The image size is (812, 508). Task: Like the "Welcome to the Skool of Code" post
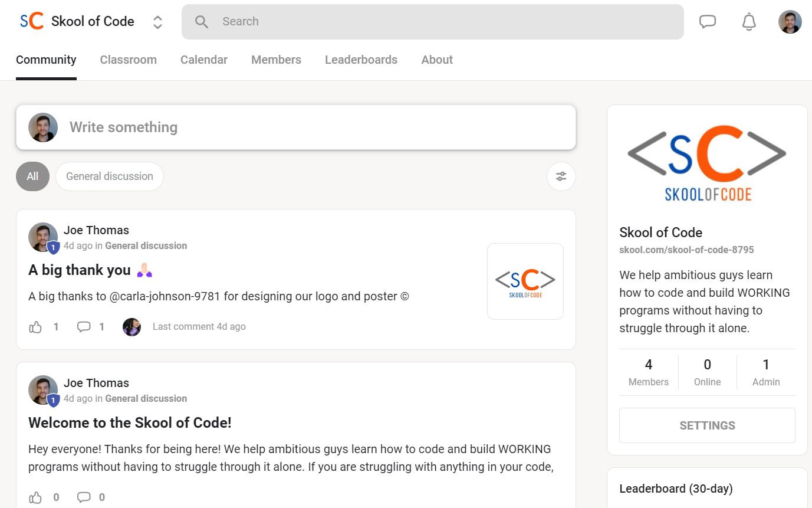(36, 497)
